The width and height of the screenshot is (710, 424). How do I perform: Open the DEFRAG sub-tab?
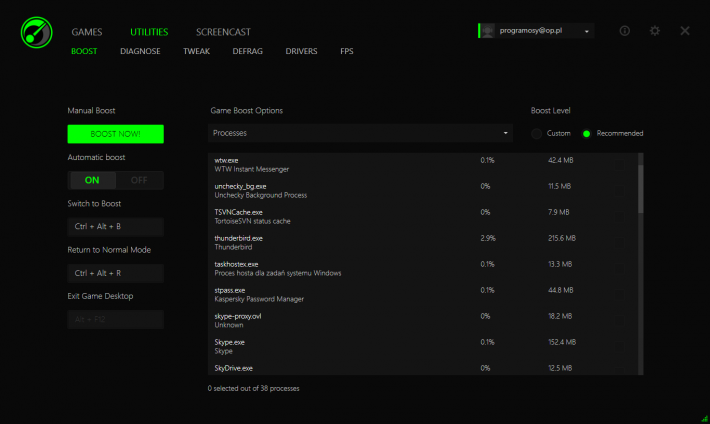point(247,51)
